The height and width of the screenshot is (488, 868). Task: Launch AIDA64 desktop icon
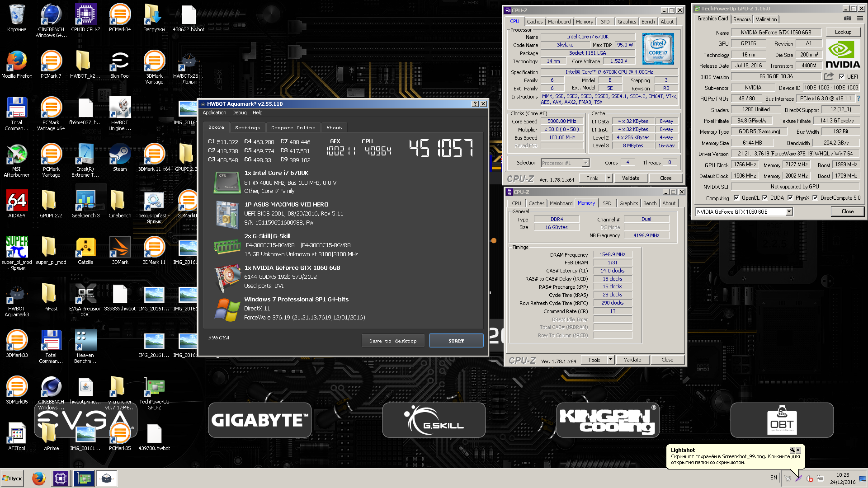tap(17, 204)
